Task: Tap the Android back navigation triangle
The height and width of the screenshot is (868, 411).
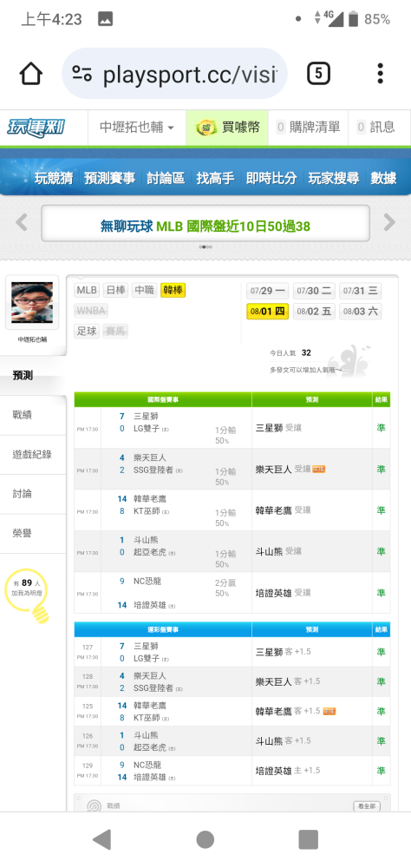Action: point(102,839)
